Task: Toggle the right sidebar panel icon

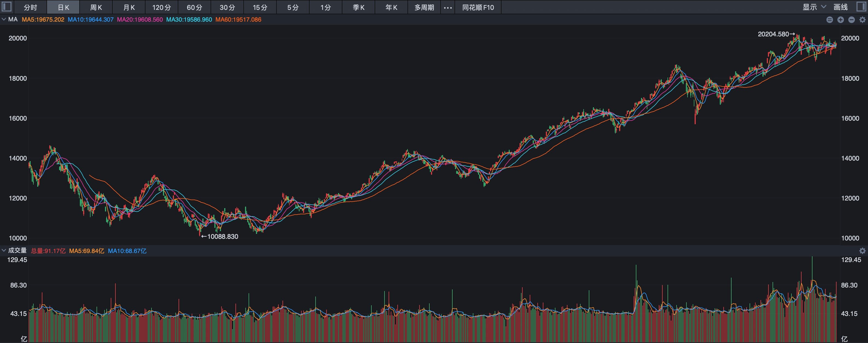Action: tap(861, 7)
